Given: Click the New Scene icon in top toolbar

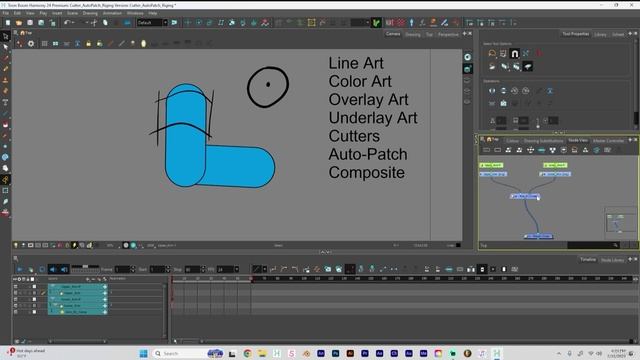Looking at the screenshot, I should tap(8, 23).
